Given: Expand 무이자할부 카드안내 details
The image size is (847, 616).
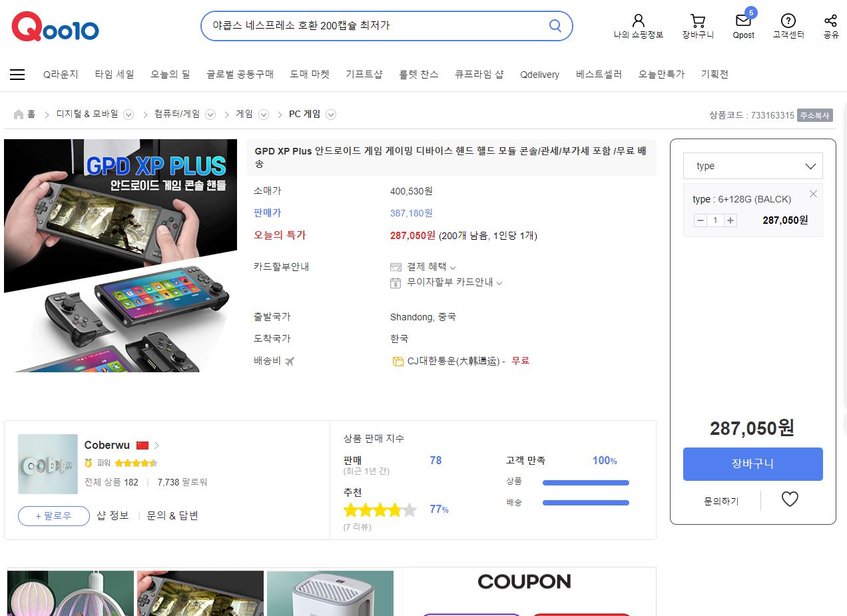Looking at the screenshot, I should coord(499,283).
